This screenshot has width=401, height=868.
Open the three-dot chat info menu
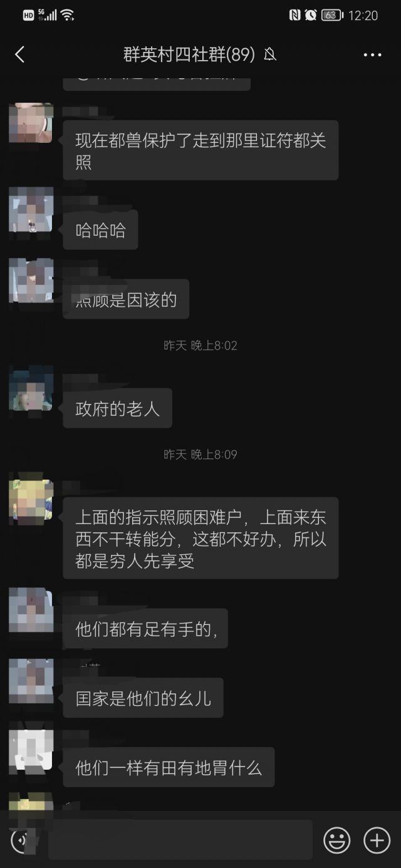[x=372, y=55]
